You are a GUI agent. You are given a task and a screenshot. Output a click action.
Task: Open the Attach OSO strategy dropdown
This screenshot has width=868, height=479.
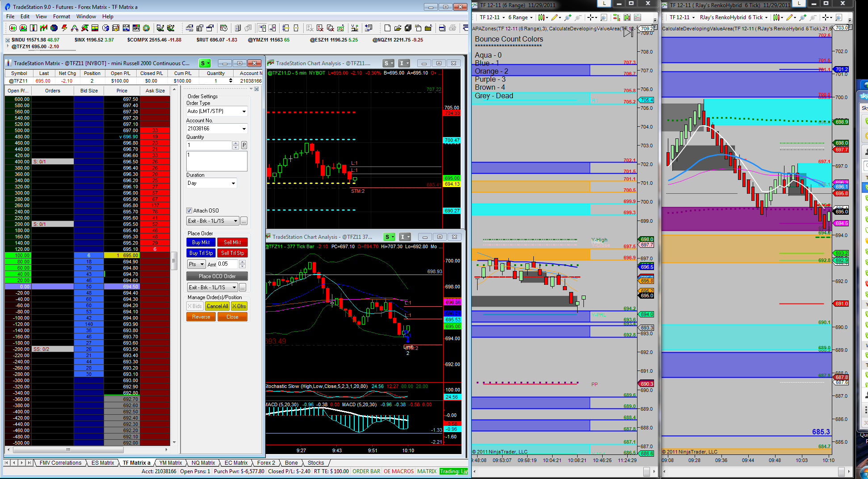(x=213, y=221)
